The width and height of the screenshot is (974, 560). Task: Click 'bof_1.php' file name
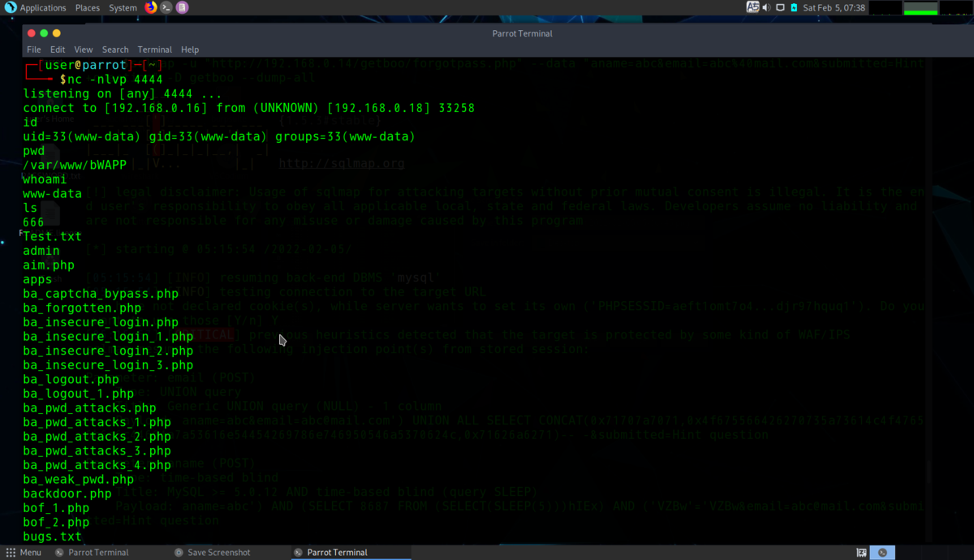tap(56, 508)
